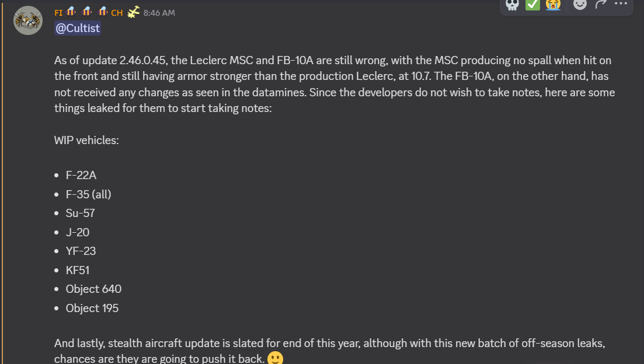
Task: Click the YF-23 list entry
Action: coord(81,251)
